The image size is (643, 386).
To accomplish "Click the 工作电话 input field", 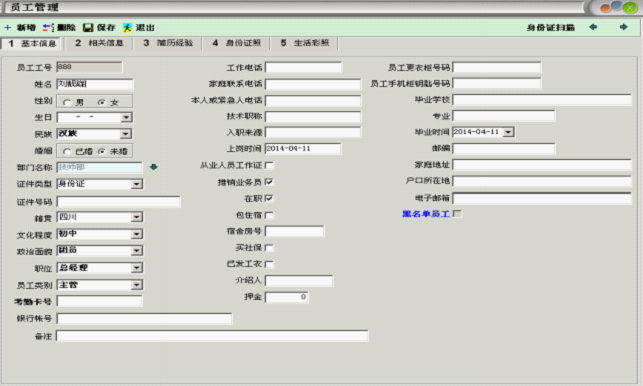I will tap(303, 67).
